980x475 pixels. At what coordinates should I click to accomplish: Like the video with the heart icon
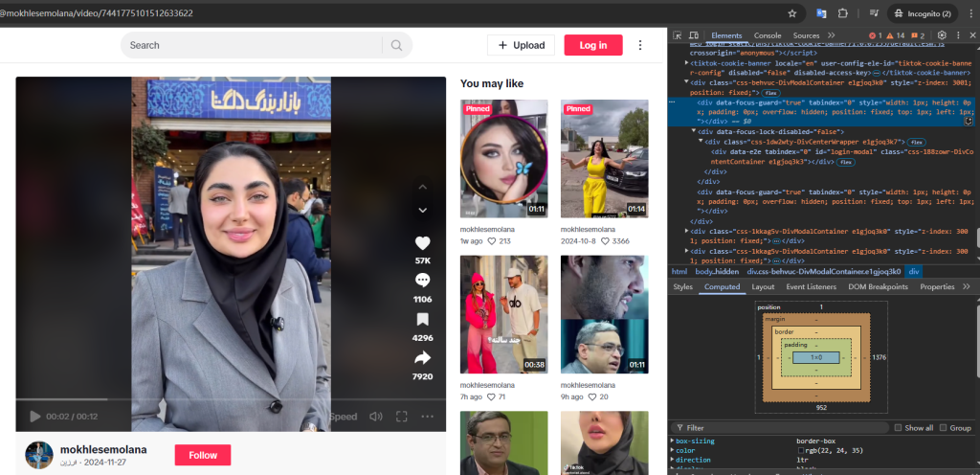pos(422,243)
